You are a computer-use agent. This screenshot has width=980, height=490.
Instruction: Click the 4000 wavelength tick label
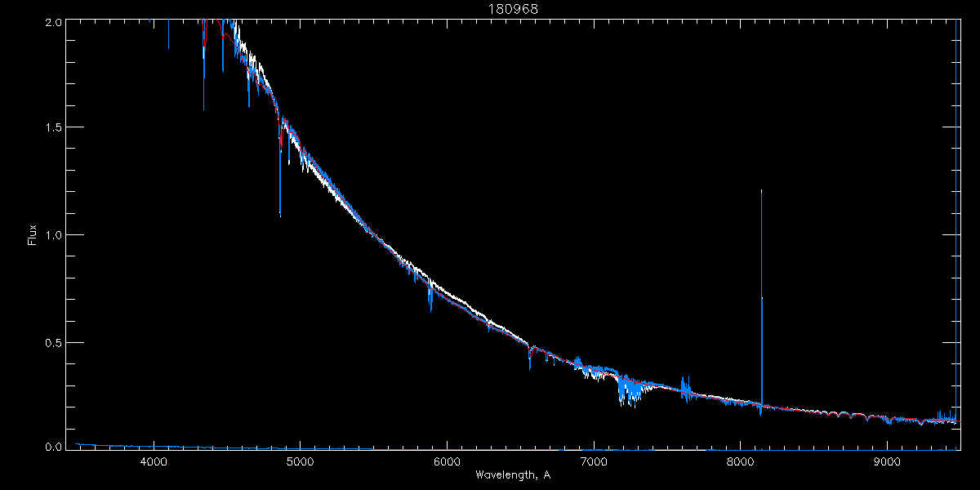[154, 461]
